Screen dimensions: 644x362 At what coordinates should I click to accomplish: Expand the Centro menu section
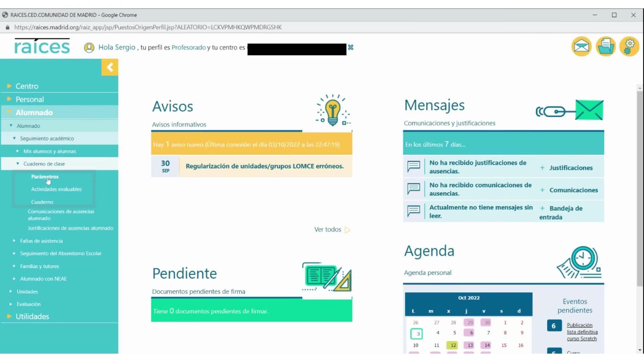pyautogui.click(x=27, y=86)
